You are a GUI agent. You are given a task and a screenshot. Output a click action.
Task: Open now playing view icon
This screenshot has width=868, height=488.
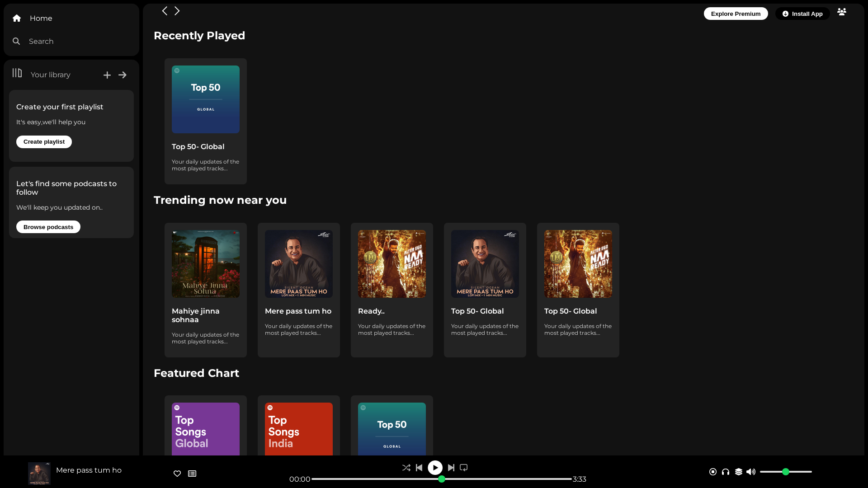point(713,472)
